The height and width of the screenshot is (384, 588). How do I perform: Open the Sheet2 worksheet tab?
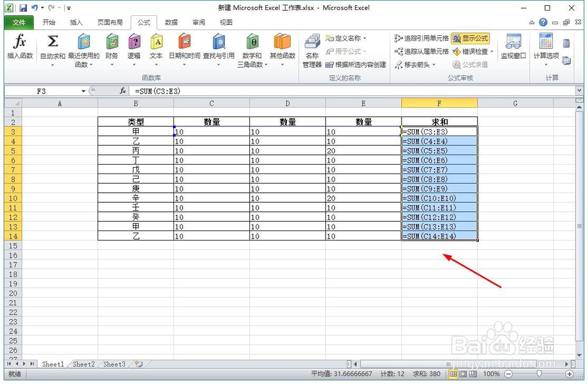(83, 364)
